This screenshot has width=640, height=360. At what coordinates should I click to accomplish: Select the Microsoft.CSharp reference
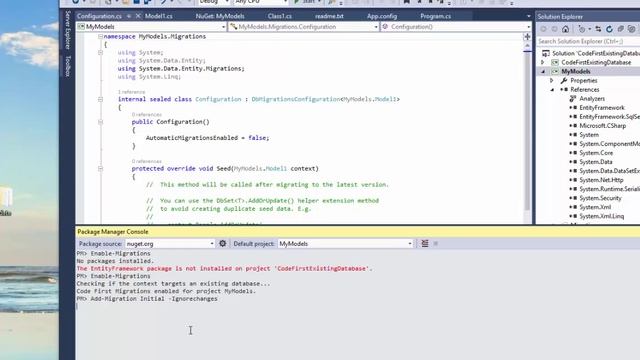(x=602, y=126)
